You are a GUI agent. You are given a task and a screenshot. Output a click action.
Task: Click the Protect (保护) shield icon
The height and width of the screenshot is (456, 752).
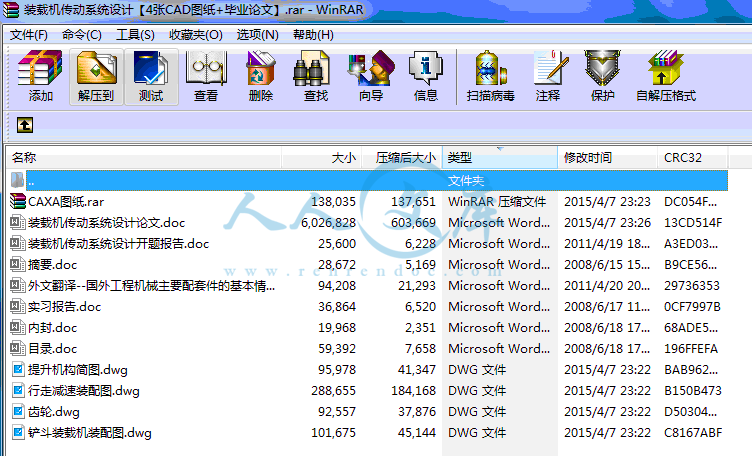click(602, 68)
